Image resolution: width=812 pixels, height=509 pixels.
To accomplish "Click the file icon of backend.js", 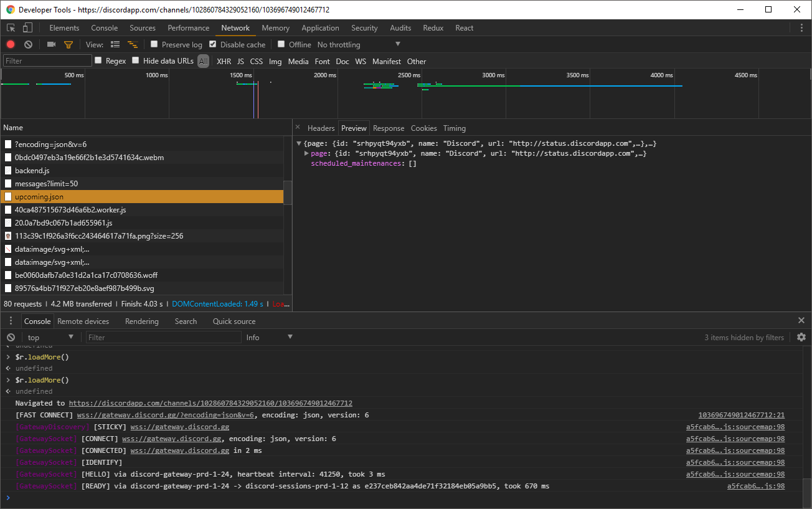I will 8,170.
